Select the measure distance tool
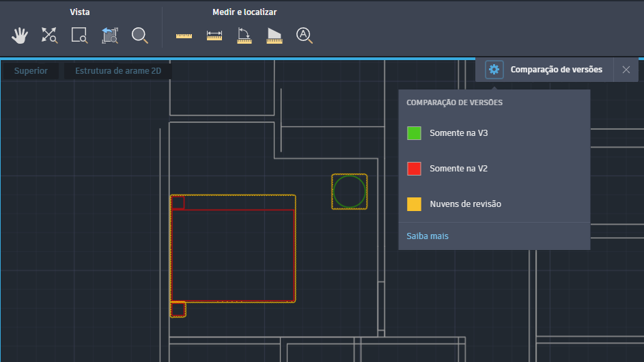This screenshot has width=644, height=362. [x=214, y=36]
